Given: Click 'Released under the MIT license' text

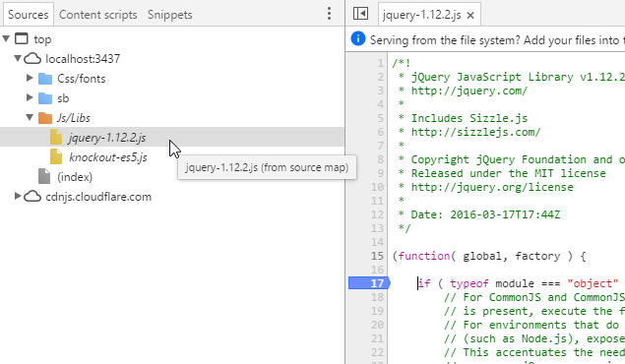Looking at the screenshot, I should (508, 173).
